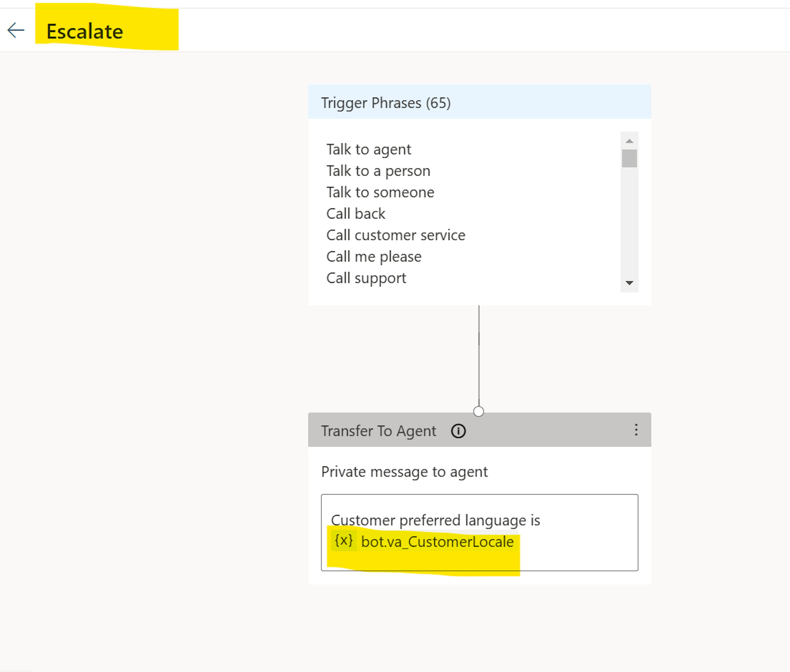Select the 'Call me please' phrase
The height and width of the screenshot is (672, 790).
pyautogui.click(x=374, y=257)
